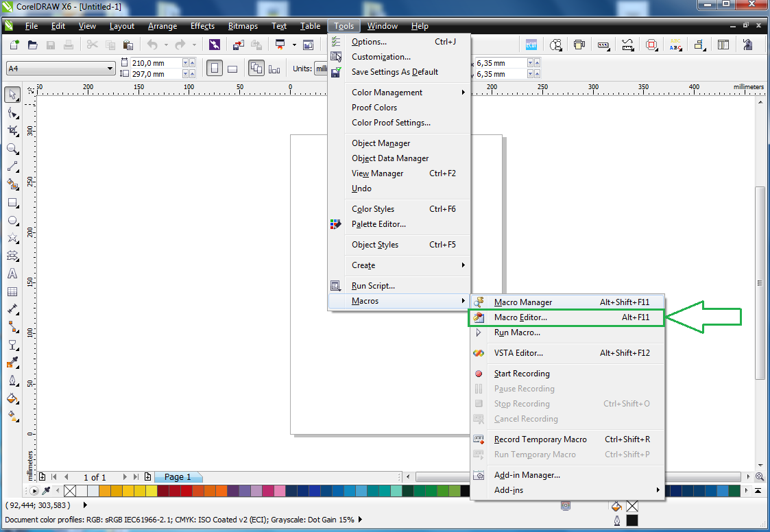Select the Pick tool

[13, 95]
